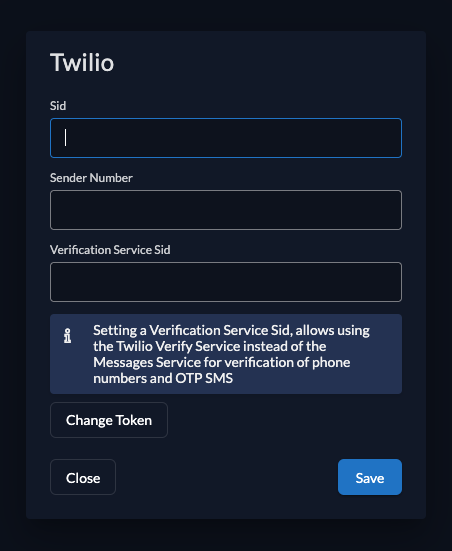Click into the Sender Number field
This screenshot has height=551, width=452.
[x=226, y=210]
